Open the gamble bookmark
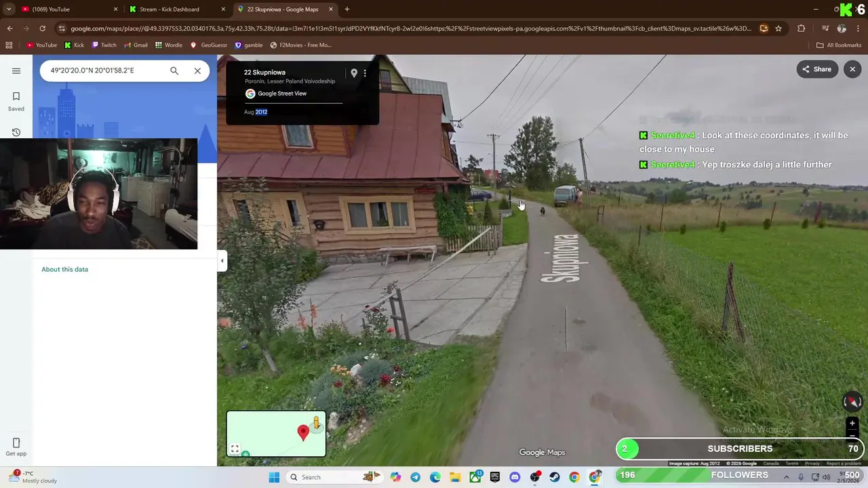The height and width of the screenshot is (488, 868). (x=248, y=45)
